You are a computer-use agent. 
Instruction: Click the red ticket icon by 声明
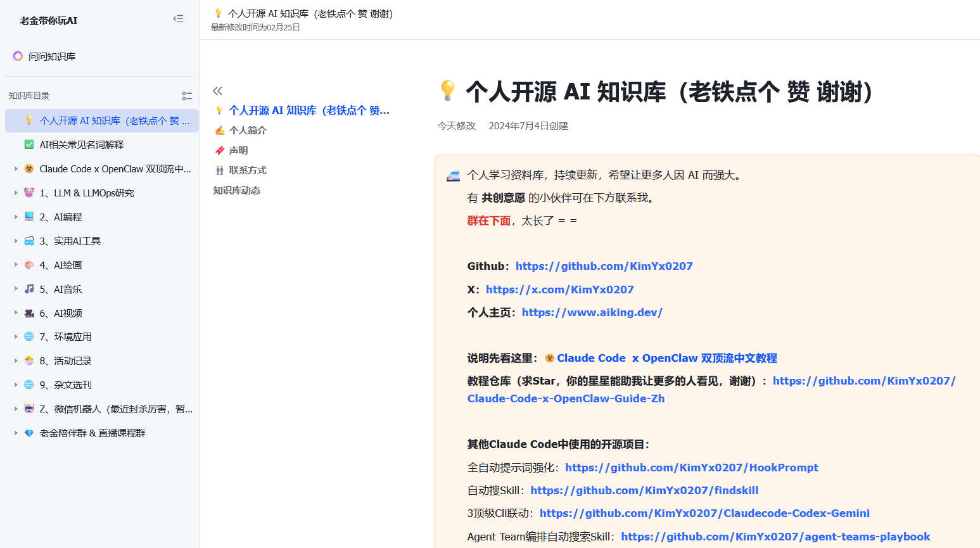coord(220,150)
